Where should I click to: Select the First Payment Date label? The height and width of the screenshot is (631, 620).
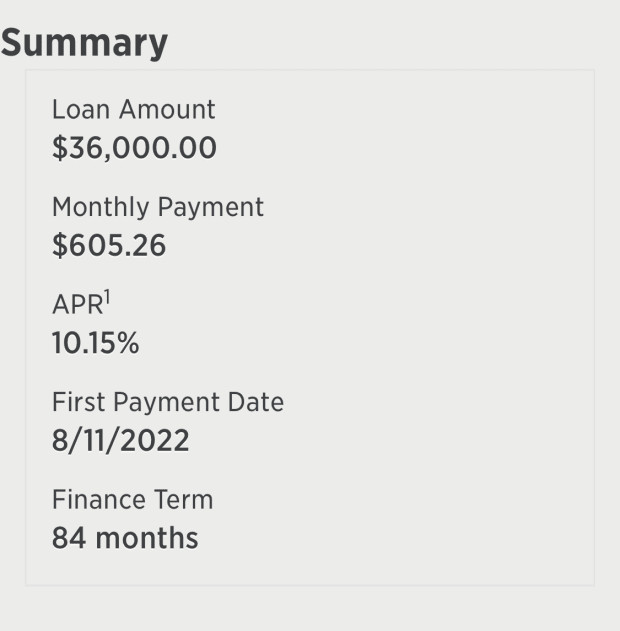point(168,402)
